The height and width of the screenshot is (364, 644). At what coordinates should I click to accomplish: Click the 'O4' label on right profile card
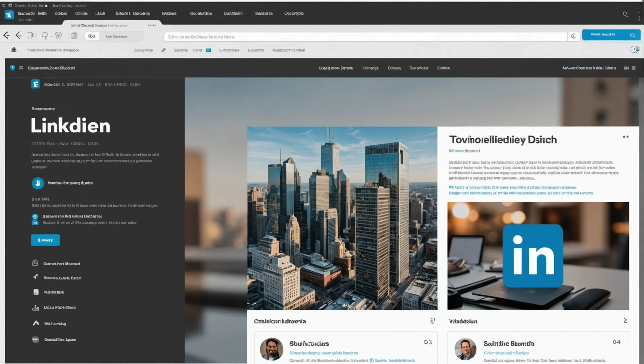[x=617, y=342]
